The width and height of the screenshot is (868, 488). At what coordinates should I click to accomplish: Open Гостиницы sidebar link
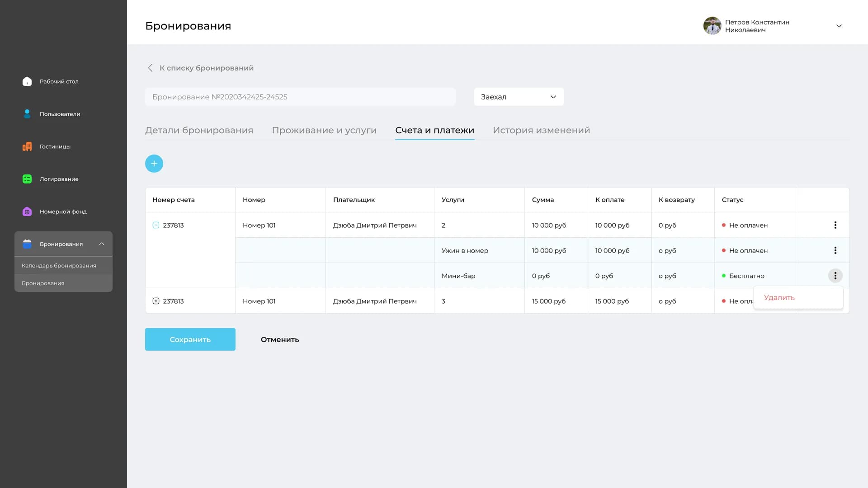pyautogui.click(x=55, y=146)
